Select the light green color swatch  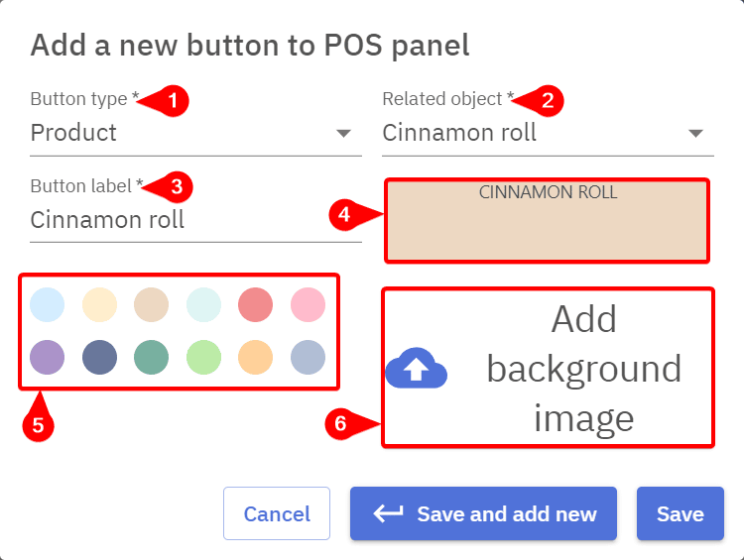click(203, 356)
